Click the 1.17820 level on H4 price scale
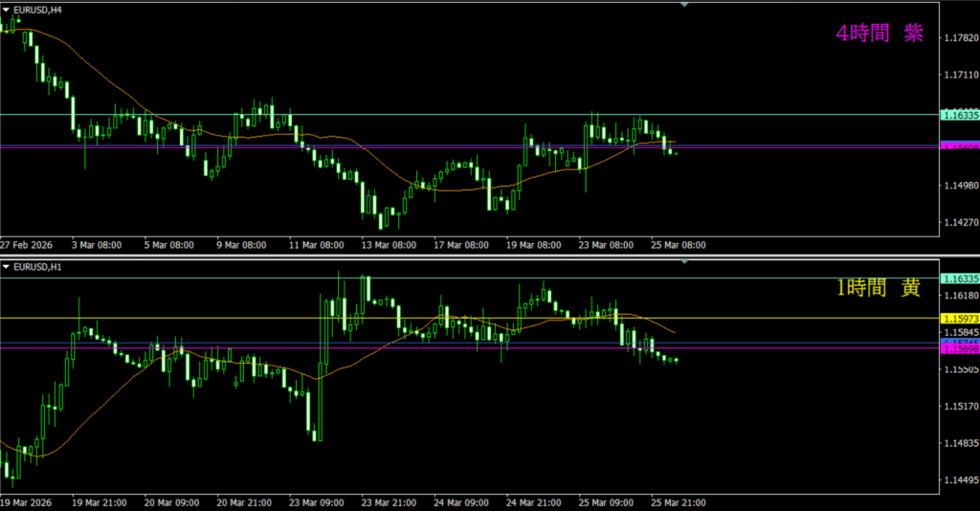 pyautogui.click(x=959, y=38)
